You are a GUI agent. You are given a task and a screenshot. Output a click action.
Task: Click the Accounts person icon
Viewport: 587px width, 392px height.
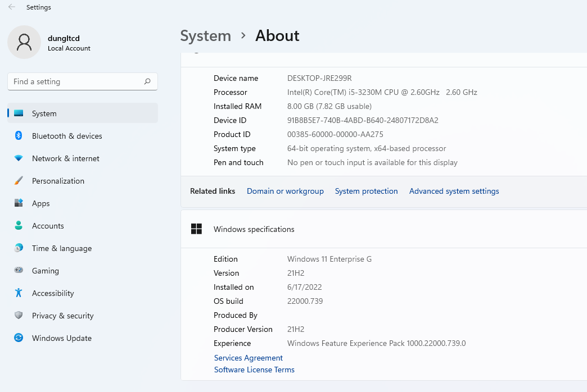(19, 225)
